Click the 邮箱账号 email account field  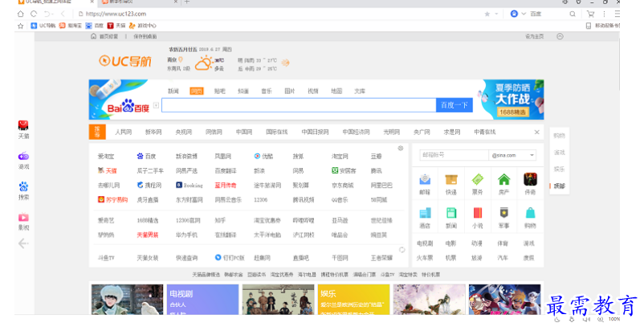point(454,155)
